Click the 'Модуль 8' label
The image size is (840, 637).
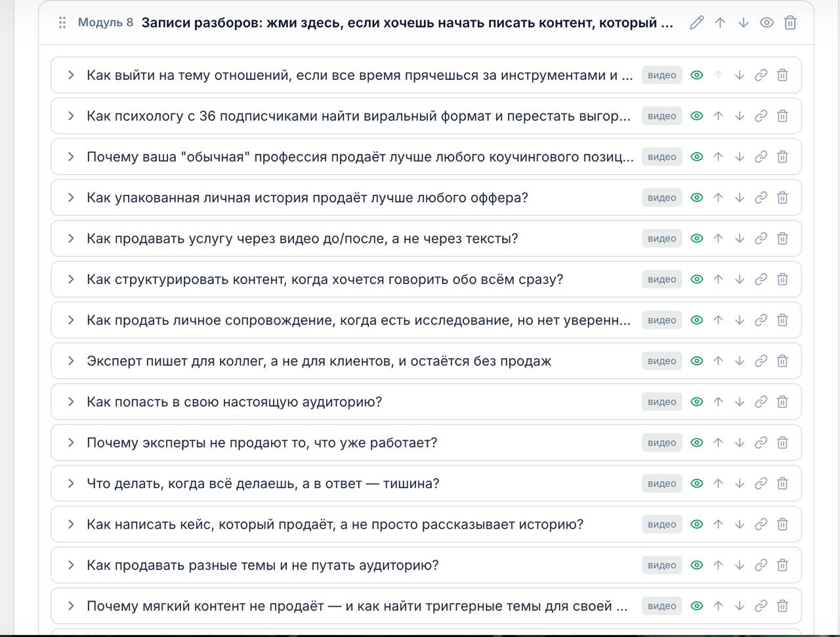point(106,23)
